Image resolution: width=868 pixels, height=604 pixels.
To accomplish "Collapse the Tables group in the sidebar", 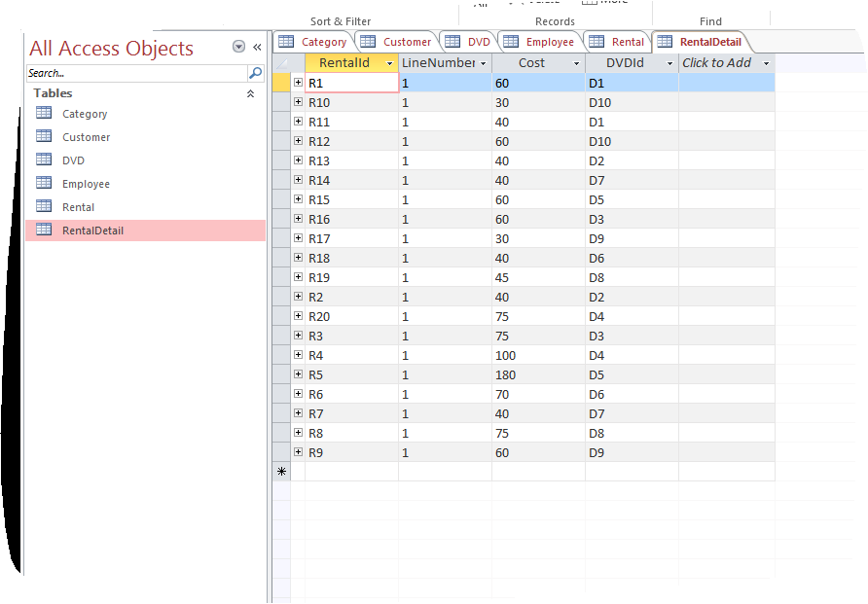I will coord(250,92).
